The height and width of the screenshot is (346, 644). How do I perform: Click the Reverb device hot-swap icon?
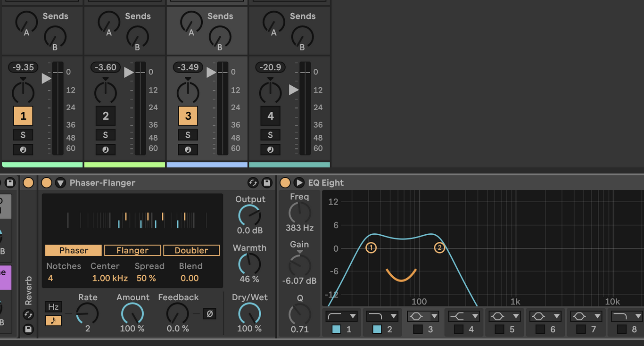[x=28, y=314]
